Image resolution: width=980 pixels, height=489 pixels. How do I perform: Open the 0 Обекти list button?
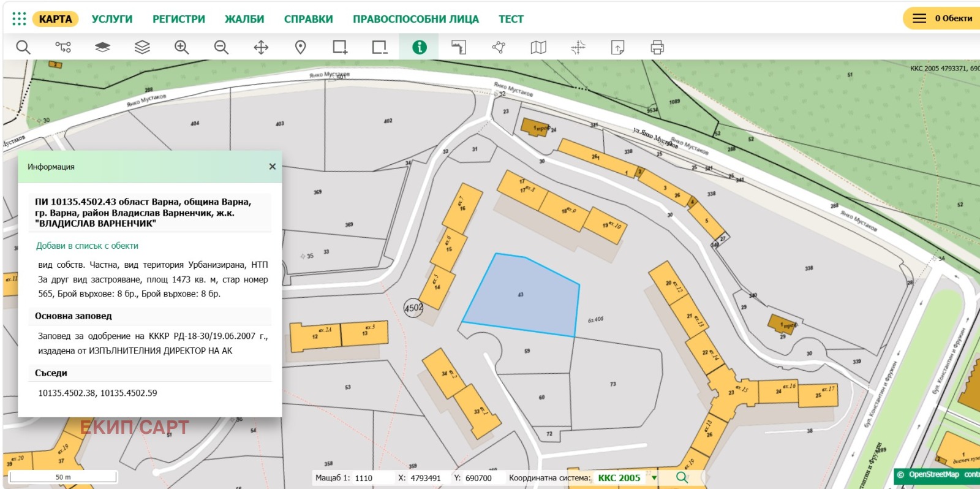(941, 18)
